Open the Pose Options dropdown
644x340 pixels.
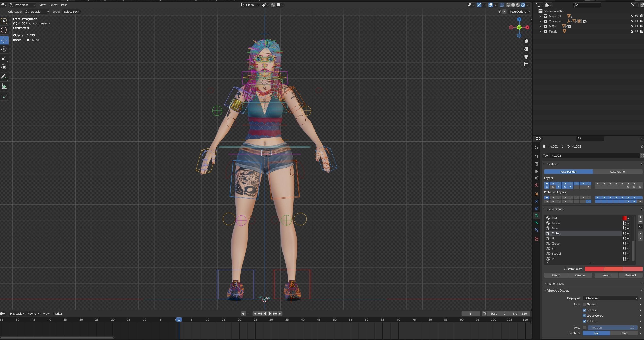[520, 12]
